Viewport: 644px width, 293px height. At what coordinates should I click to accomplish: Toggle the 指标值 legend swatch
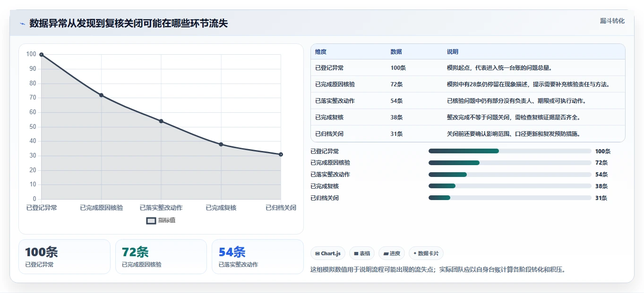pos(151,220)
